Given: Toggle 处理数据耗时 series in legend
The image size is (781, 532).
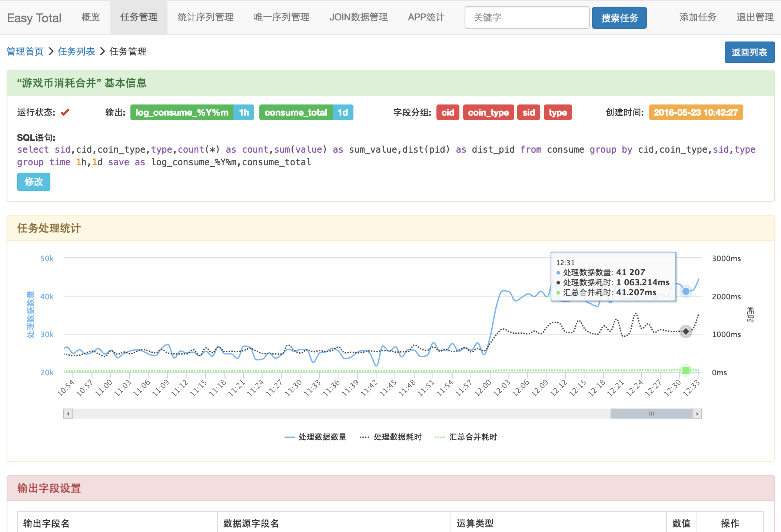Looking at the screenshot, I should point(397,437).
